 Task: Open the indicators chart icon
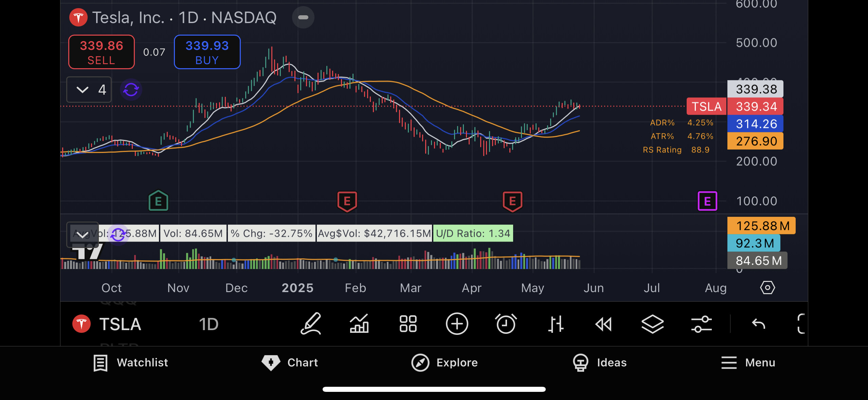pos(359,324)
